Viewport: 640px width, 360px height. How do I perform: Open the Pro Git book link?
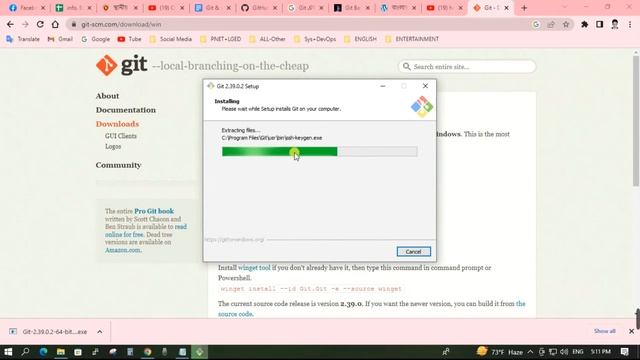(x=154, y=211)
